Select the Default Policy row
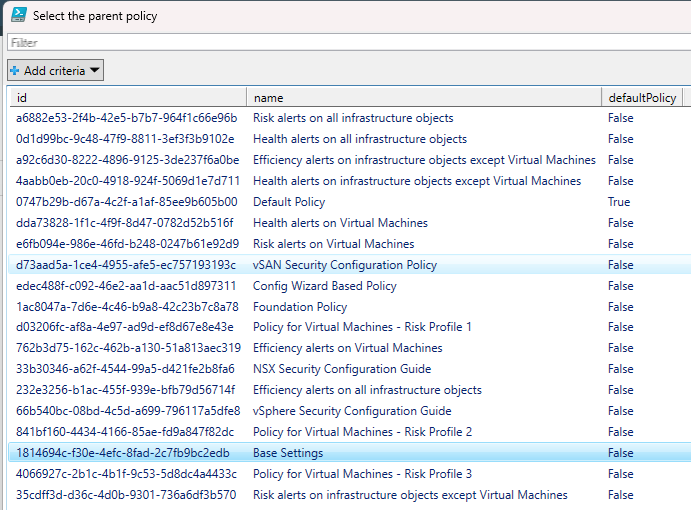Image resolution: width=691 pixels, height=510 pixels. coord(289,202)
